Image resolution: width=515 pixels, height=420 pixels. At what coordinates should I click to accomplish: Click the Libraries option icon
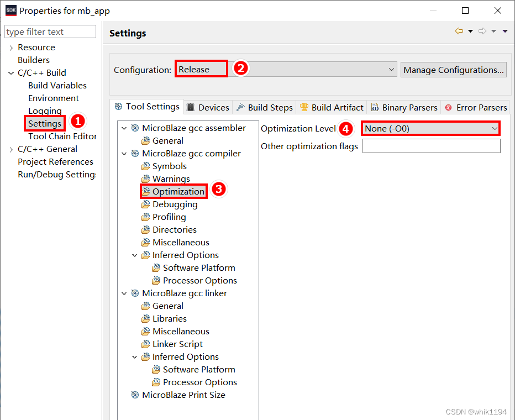click(145, 318)
